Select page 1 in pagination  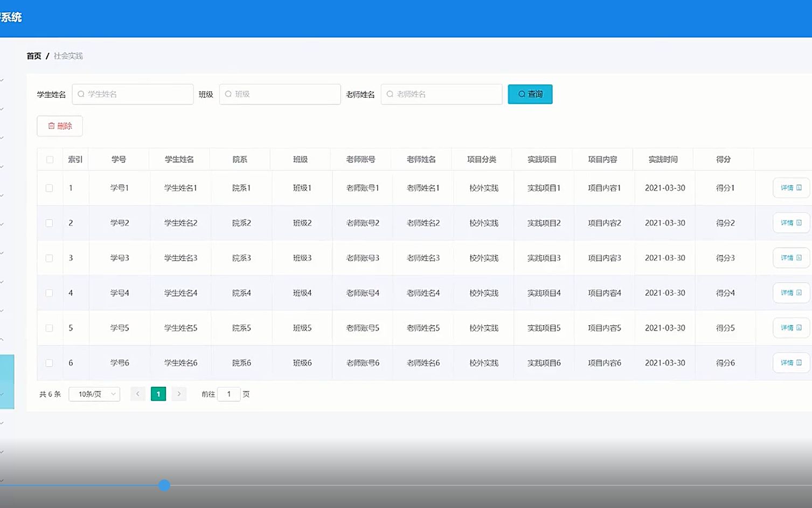[158, 394]
